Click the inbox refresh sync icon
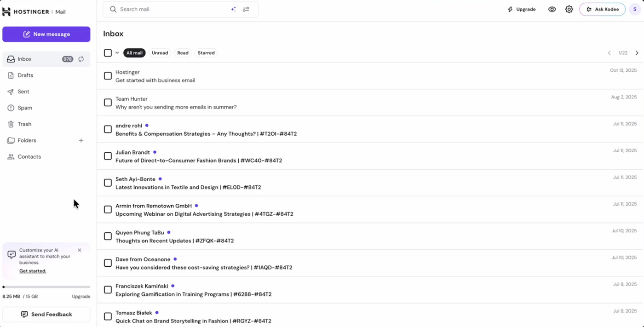The width and height of the screenshot is (644, 327). [81, 59]
